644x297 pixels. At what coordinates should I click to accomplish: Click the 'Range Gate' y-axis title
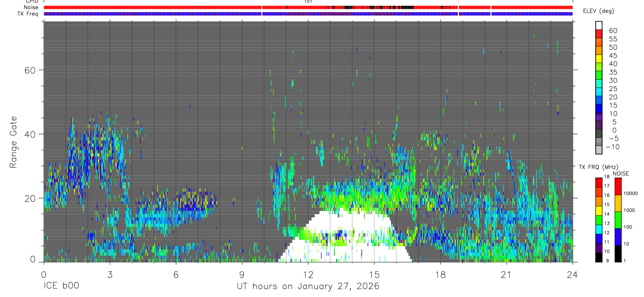(13, 142)
